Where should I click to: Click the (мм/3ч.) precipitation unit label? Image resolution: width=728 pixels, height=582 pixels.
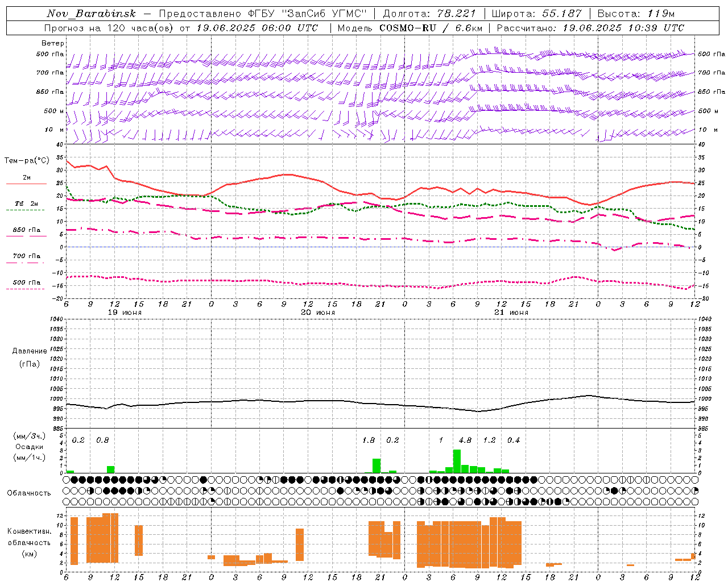(30, 436)
